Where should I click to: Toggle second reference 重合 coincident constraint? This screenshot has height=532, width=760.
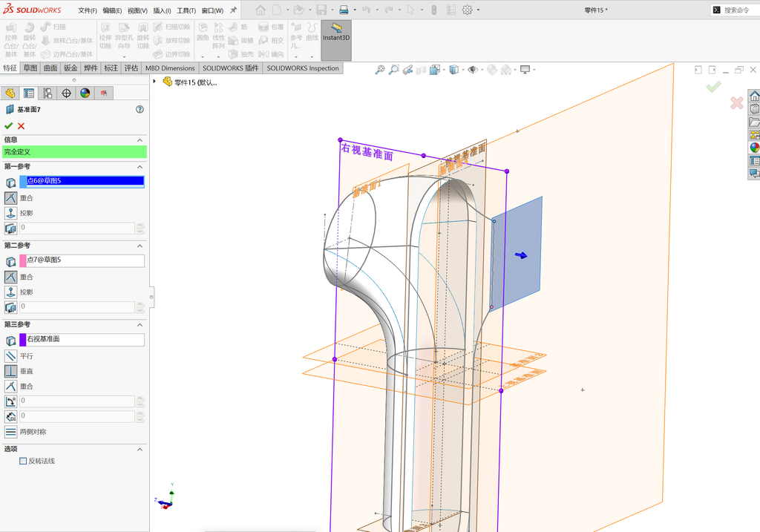(x=10, y=277)
